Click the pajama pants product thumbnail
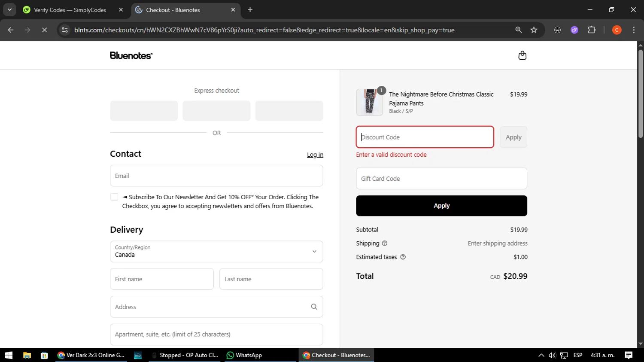This screenshot has height=362, width=644. pyautogui.click(x=370, y=102)
